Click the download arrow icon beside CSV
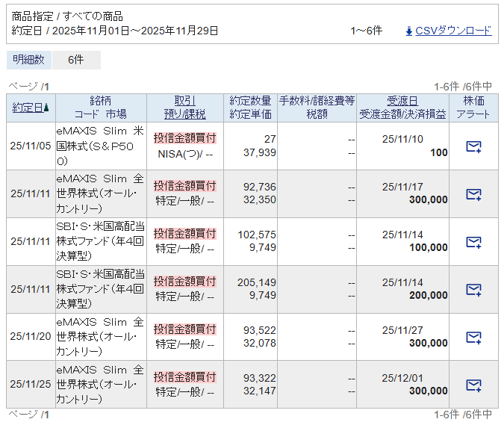The width and height of the screenshot is (504, 428). tap(408, 31)
